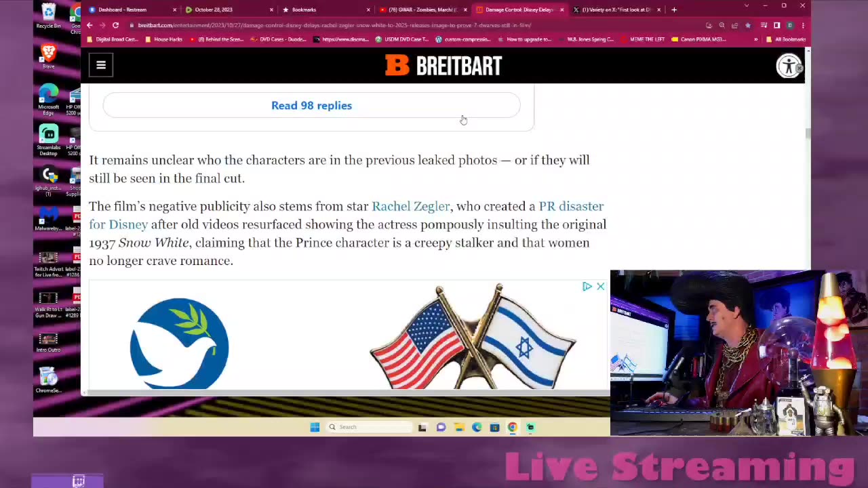
Task: Click the Read 98 replies button
Action: coord(311,105)
